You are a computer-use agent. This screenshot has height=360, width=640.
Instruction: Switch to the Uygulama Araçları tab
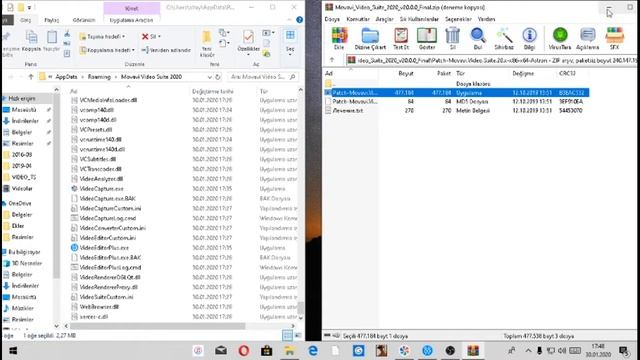click(x=131, y=20)
